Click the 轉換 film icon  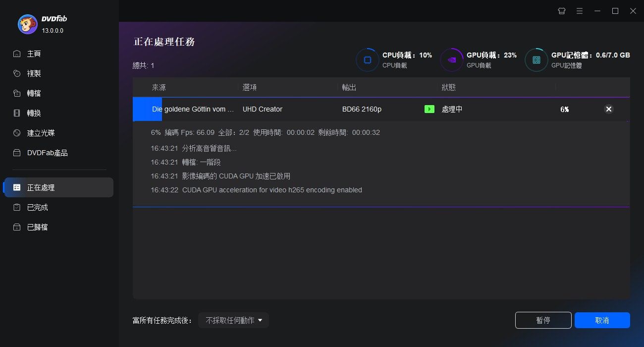17,113
